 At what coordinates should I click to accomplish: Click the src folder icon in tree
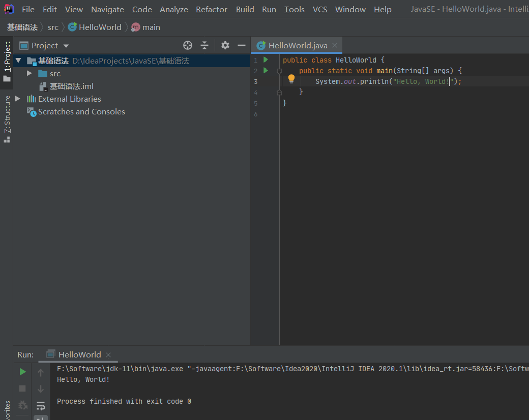pos(43,74)
